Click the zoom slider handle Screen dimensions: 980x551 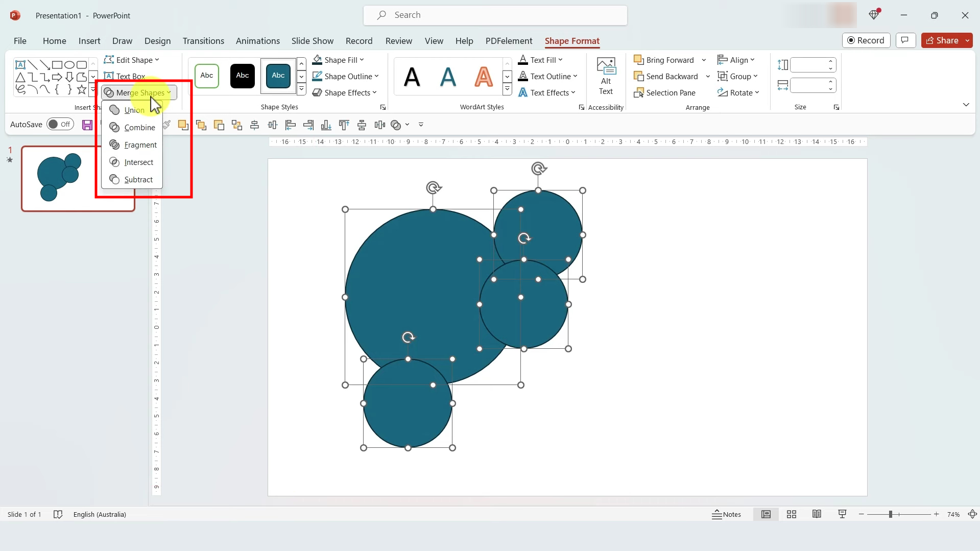pyautogui.click(x=890, y=514)
